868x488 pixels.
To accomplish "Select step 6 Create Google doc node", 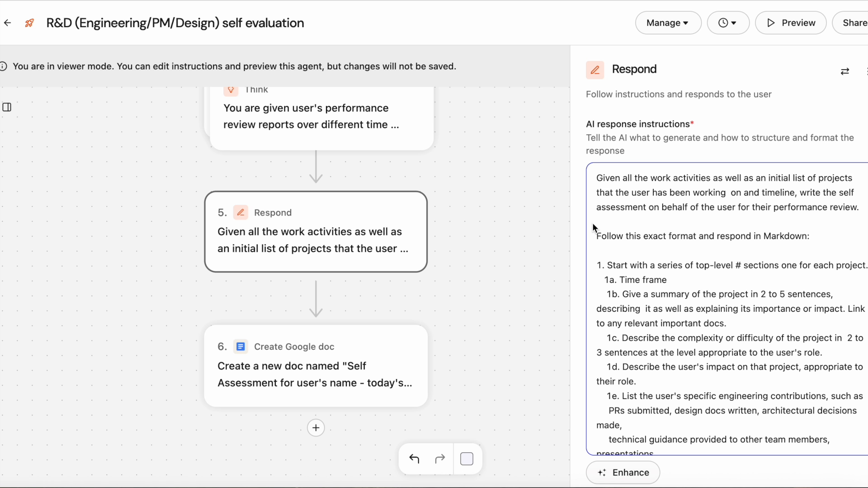I will click(x=316, y=366).
